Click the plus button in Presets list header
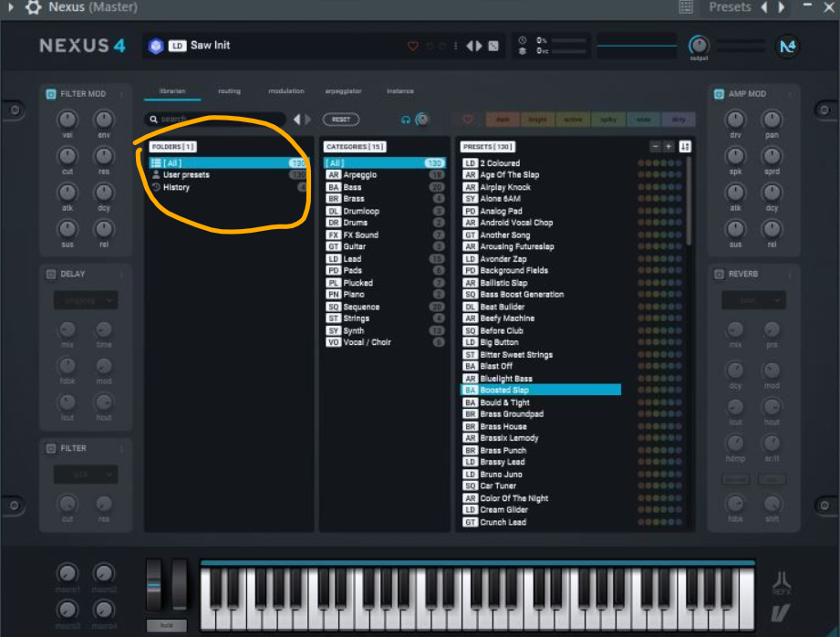The image size is (840, 637). click(x=668, y=146)
